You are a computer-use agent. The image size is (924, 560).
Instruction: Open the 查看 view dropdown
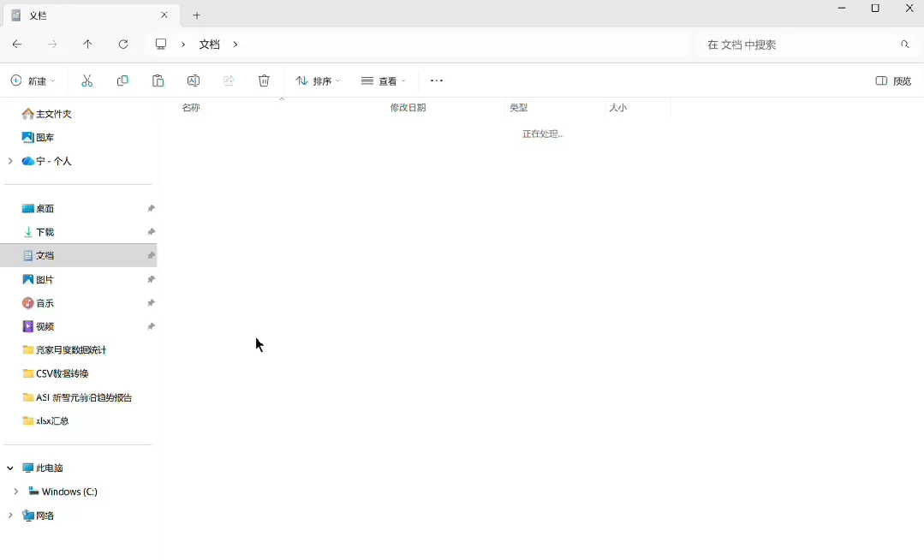click(383, 80)
